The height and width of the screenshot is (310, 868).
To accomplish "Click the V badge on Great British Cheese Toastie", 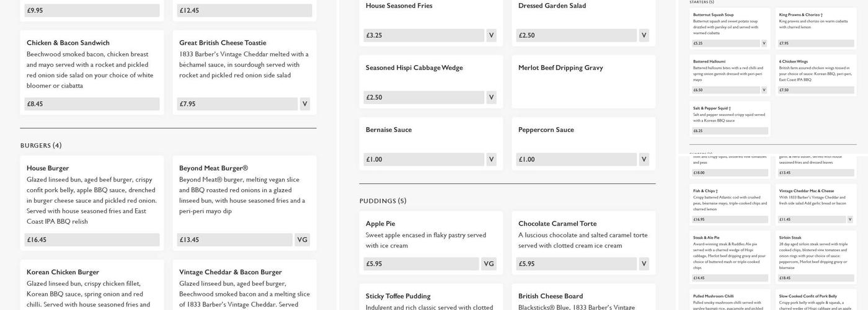I will [x=304, y=104].
